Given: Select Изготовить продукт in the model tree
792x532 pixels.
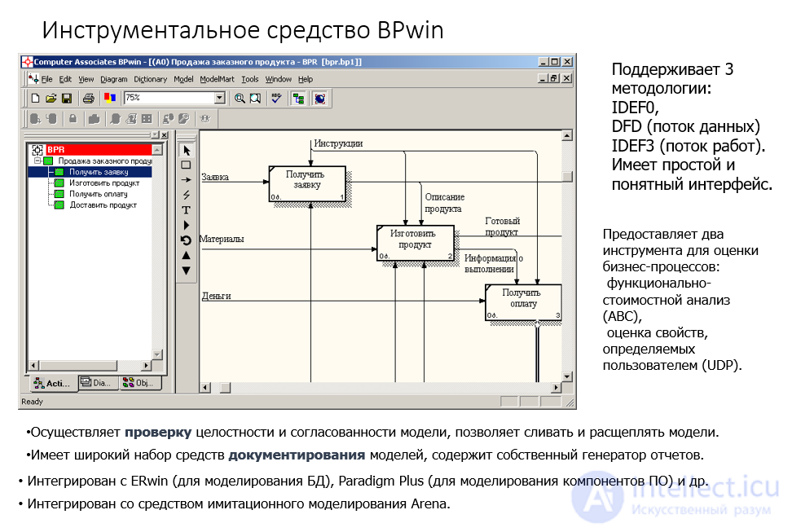Looking at the screenshot, I should pyautogui.click(x=104, y=182).
